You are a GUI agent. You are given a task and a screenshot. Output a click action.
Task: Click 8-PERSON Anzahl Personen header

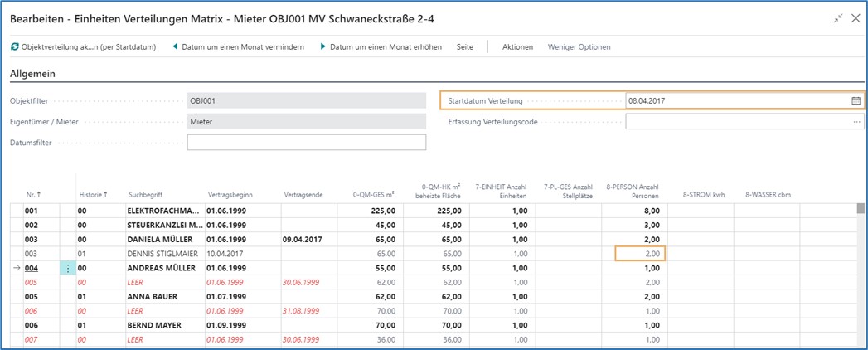[634, 191]
